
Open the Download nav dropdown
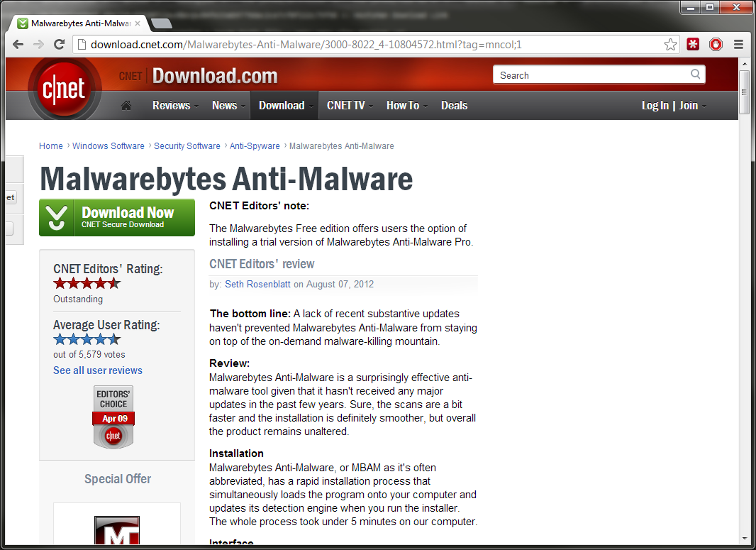click(x=284, y=105)
